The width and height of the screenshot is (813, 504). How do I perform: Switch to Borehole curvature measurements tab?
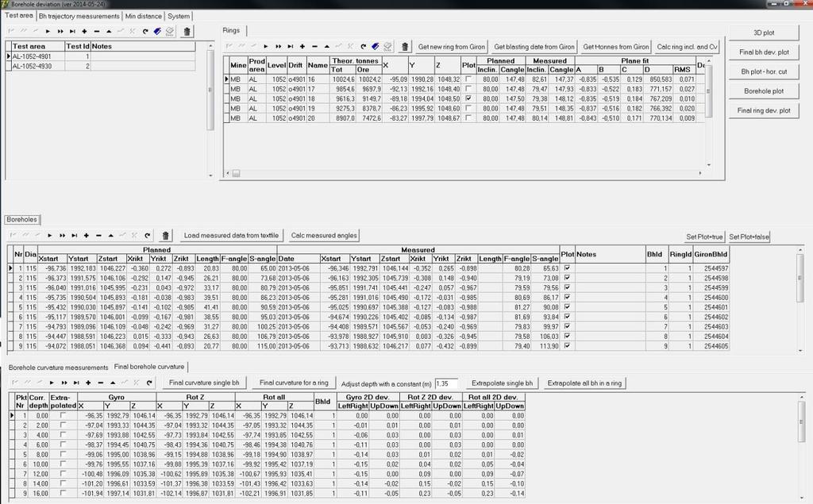(x=58, y=367)
